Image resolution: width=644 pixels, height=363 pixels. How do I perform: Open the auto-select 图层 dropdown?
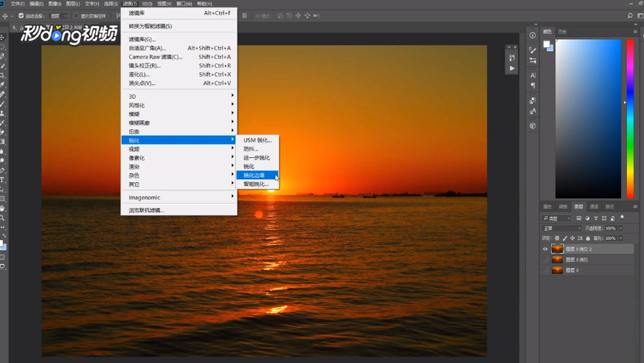tap(58, 15)
